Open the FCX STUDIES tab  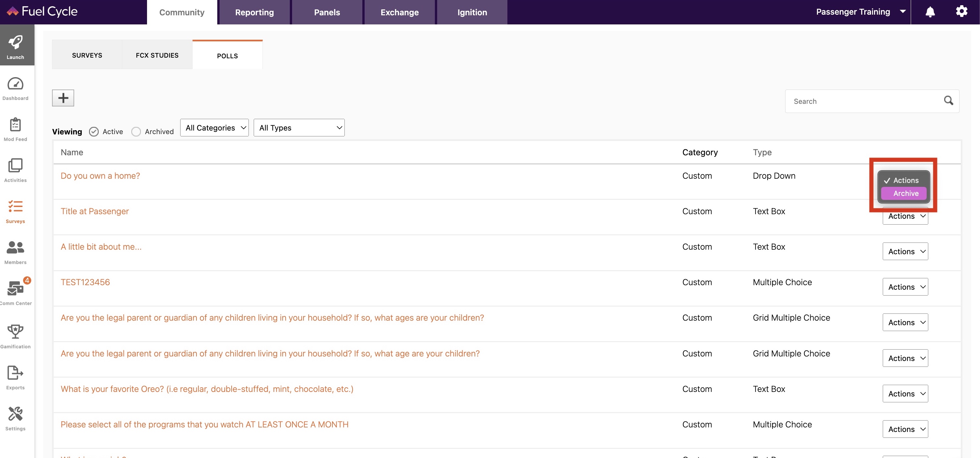pyautogui.click(x=157, y=55)
